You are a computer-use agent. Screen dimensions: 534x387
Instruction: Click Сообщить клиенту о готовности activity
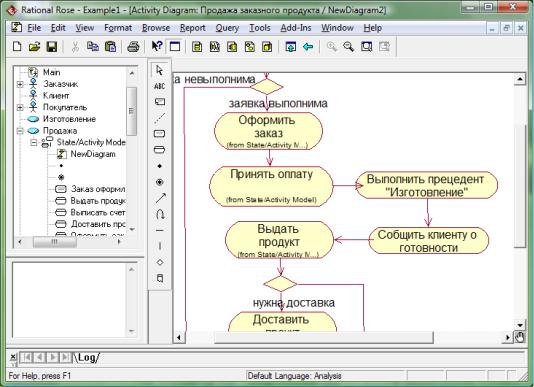click(428, 241)
